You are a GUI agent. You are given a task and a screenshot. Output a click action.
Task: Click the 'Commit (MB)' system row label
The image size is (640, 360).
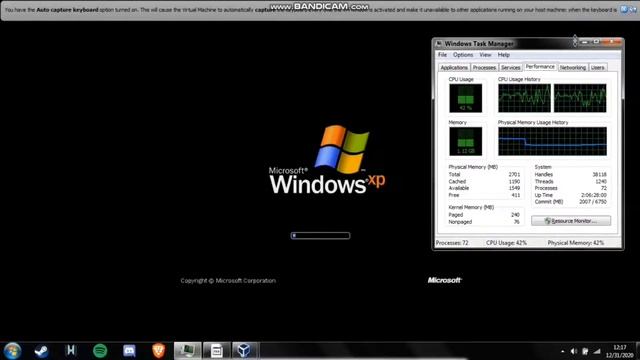tap(549, 202)
